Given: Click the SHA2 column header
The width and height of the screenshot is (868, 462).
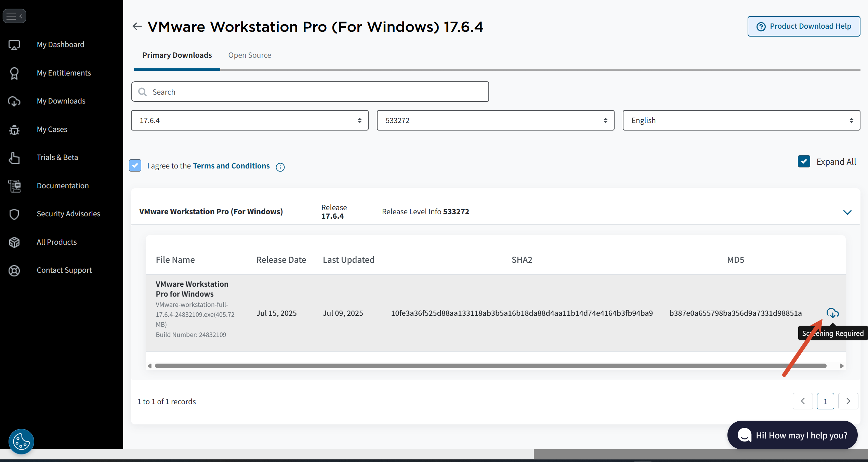Looking at the screenshot, I should 522,260.
